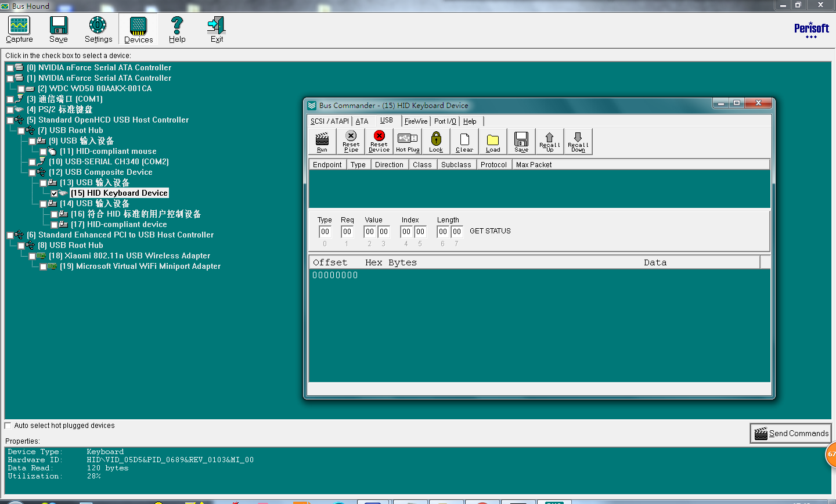Click the Xiaomi wireless adapter icon
836x504 pixels.
pos(41,256)
